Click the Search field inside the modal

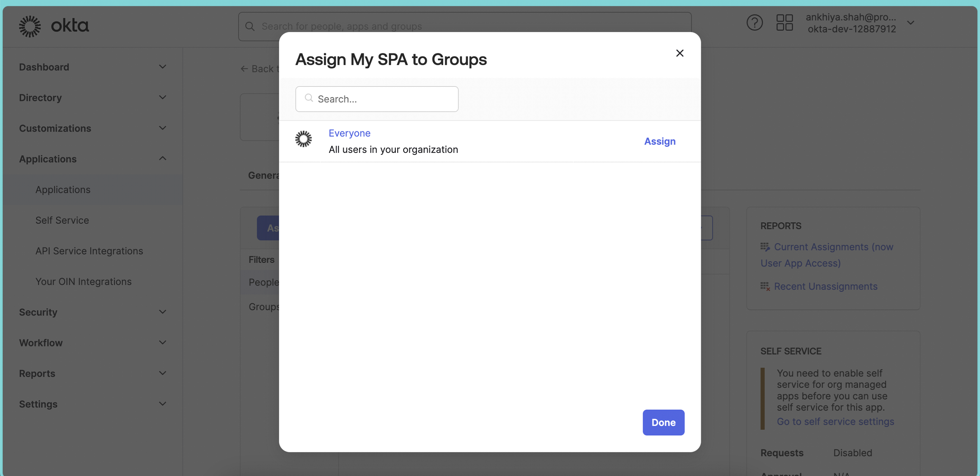tap(377, 98)
